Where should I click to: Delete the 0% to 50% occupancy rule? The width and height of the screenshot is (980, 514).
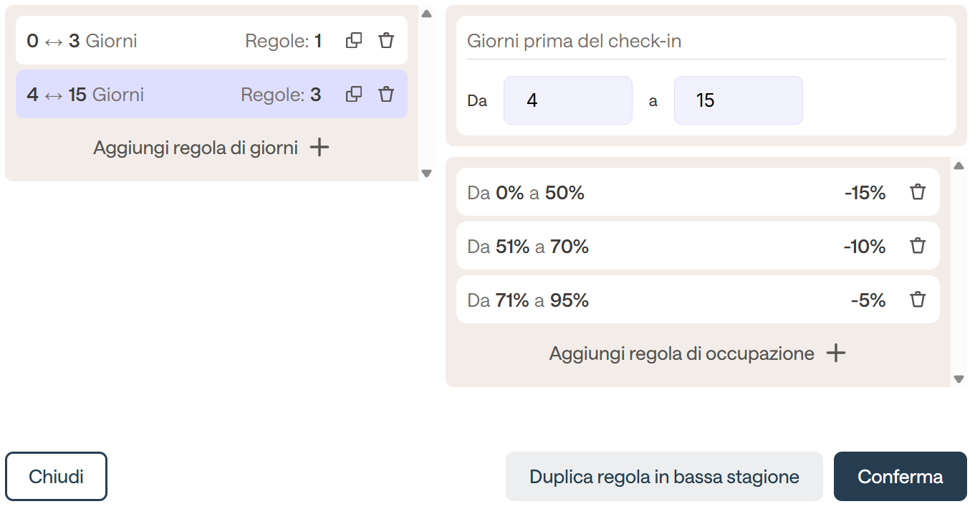(918, 192)
